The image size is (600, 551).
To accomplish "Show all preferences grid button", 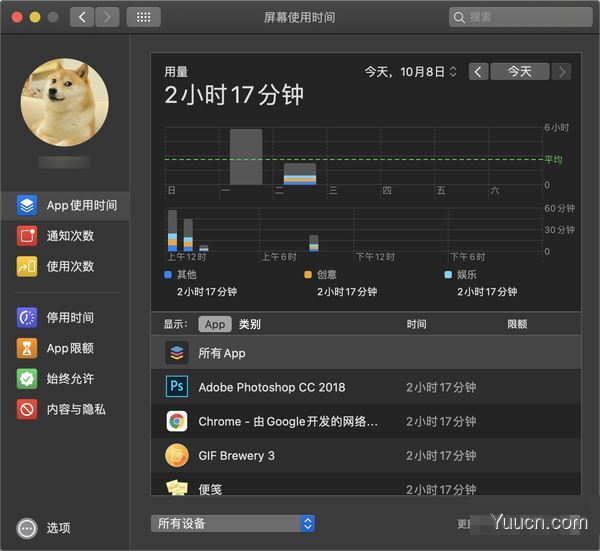I will point(143,17).
